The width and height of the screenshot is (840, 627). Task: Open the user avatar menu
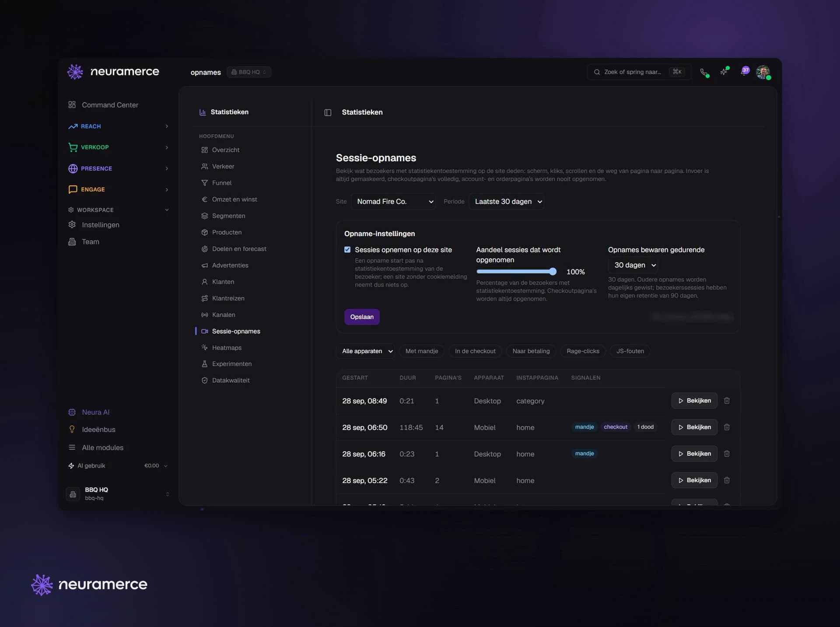click(763, 72)
